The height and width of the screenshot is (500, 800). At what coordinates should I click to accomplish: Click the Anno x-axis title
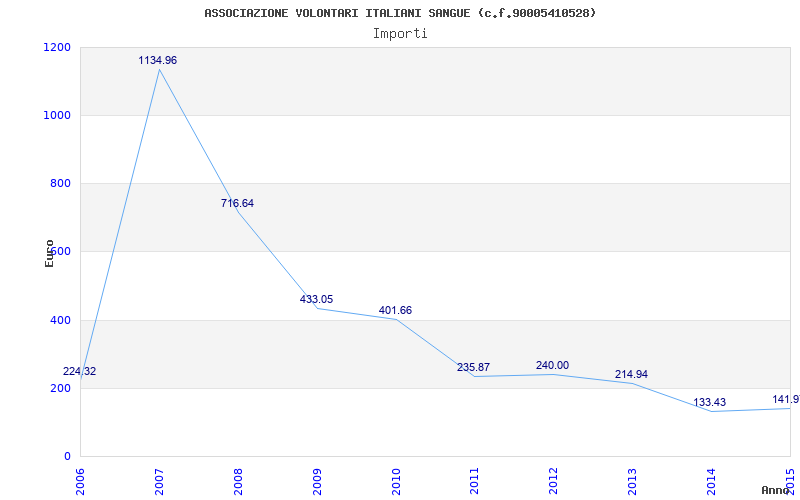(774, 490)
